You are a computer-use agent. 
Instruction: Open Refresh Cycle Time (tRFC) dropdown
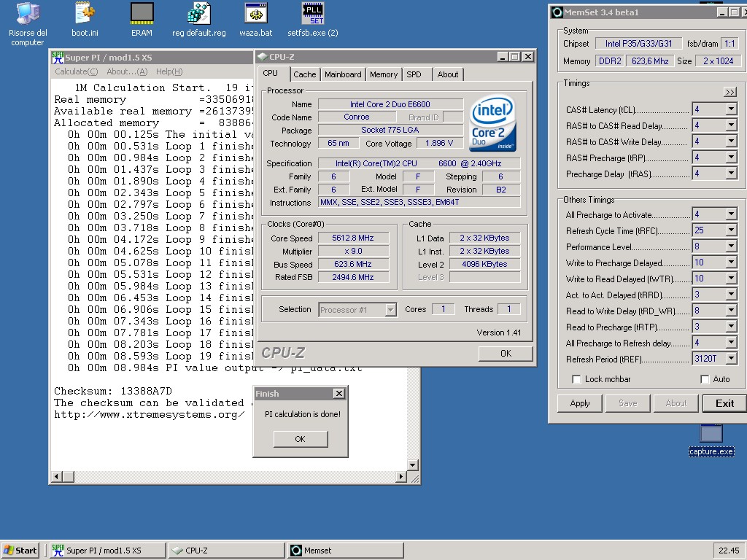[x=731, y=230]
